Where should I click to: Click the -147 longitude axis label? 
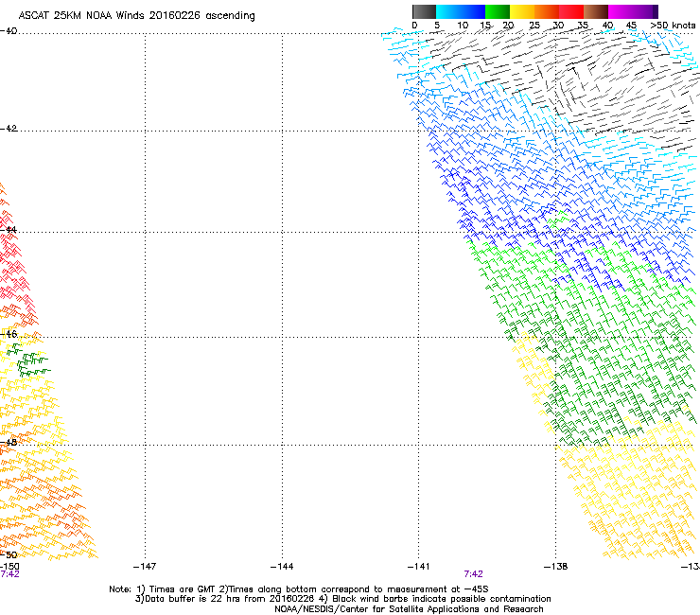coord(145,567)
